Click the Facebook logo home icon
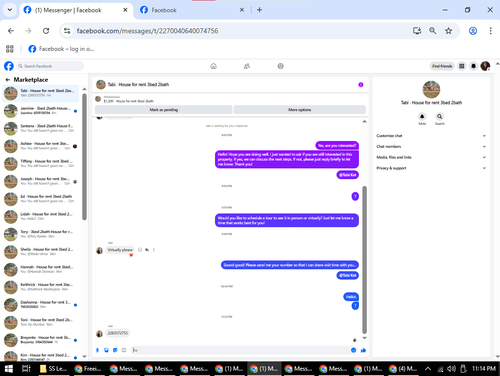The height and width of the screenshot is (376, 500). pos(9,66)
